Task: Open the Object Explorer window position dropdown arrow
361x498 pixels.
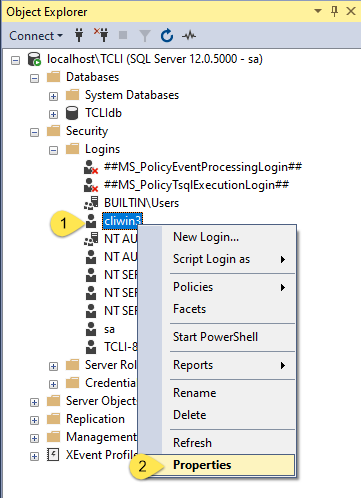Action: pos(318,11)
